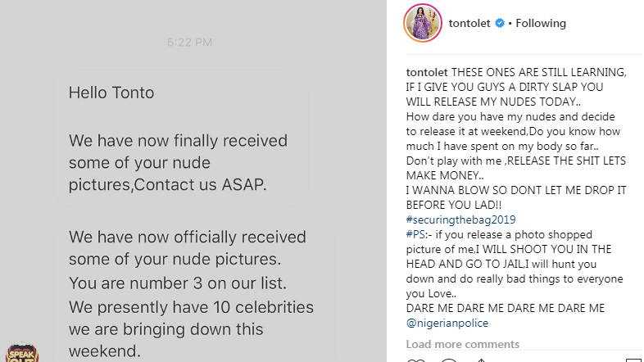Open the tontolet username in the post header
The height and width of the screenshot is (362, 644).
coord(469,24)
